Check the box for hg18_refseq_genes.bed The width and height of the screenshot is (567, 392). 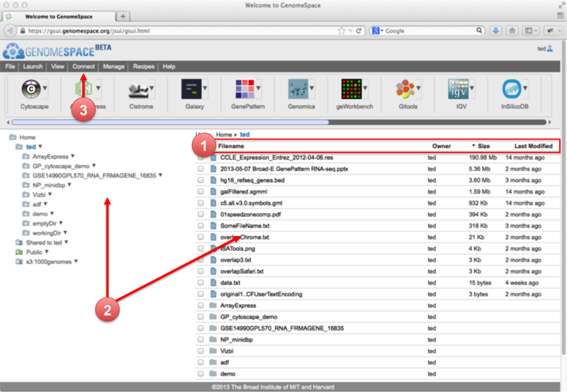pyautogui.click(x=201, y=180)
